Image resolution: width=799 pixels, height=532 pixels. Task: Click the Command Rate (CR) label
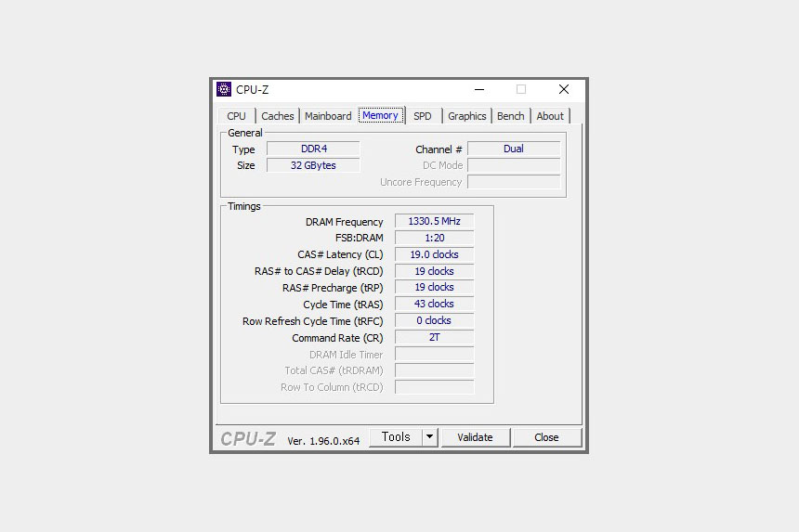coord(337,338)
